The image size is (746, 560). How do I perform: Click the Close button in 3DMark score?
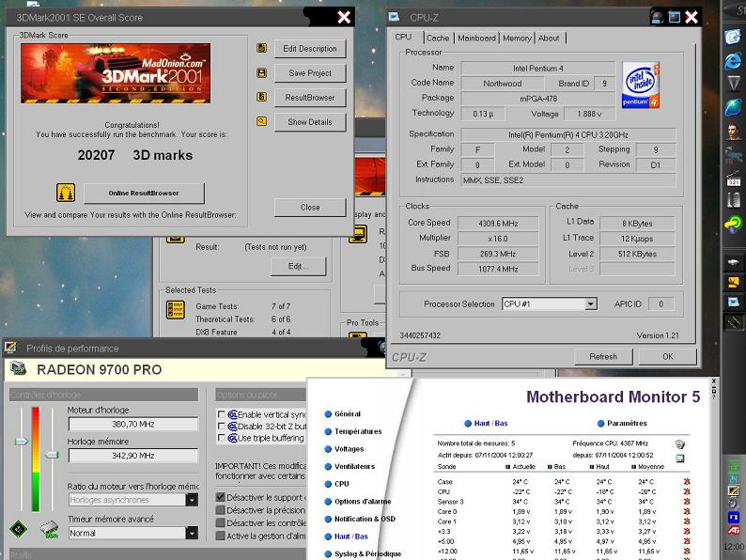point(310,208)
